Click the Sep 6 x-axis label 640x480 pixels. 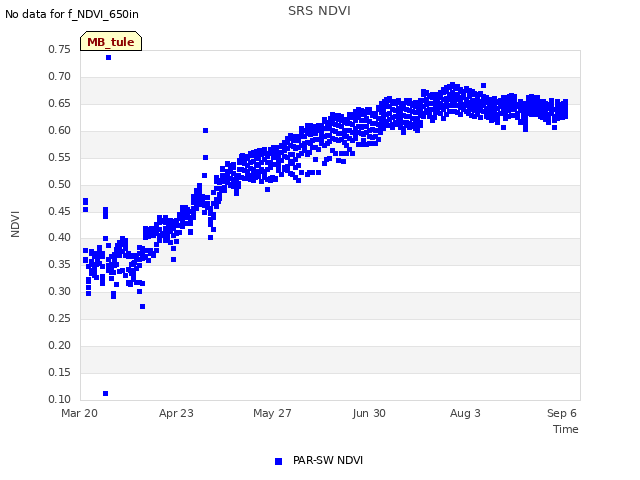click(x=562, y=413)
